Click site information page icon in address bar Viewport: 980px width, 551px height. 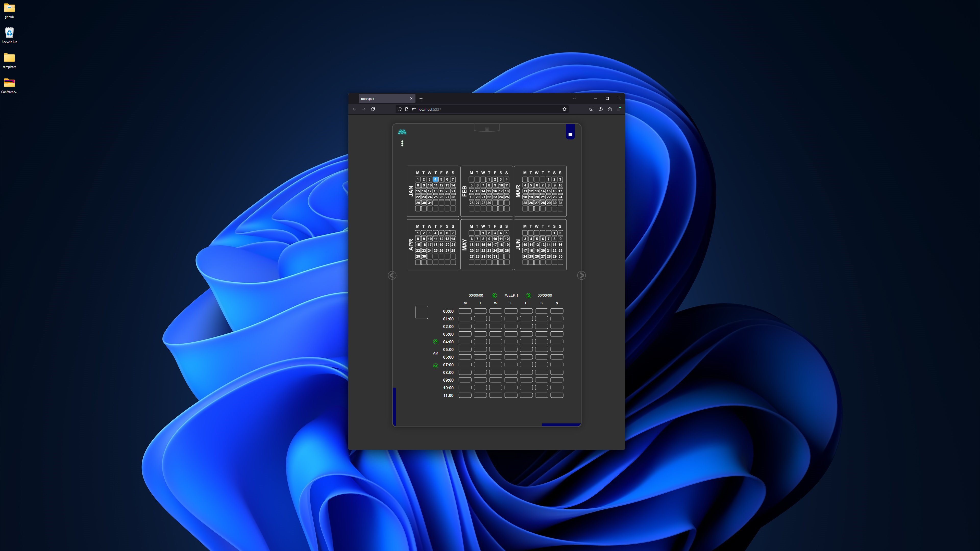point(407,109)
